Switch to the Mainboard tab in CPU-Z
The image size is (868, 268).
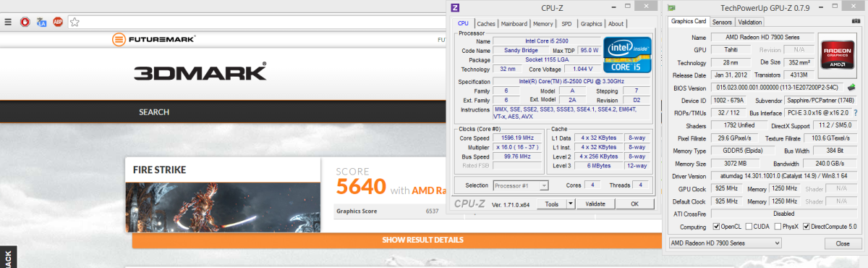pos(514,24)
